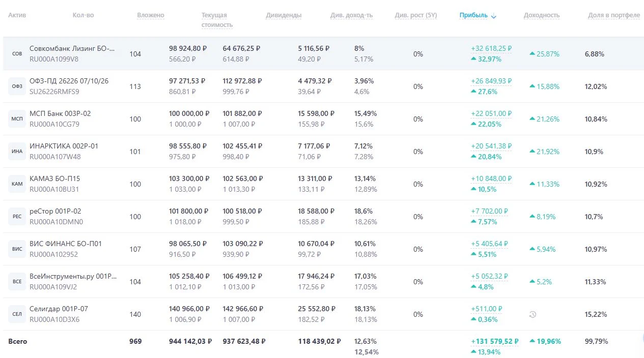Click the +511,00 ₽ profit value
This screenshot has width=644, height=358.
click(x=487, y=309)
